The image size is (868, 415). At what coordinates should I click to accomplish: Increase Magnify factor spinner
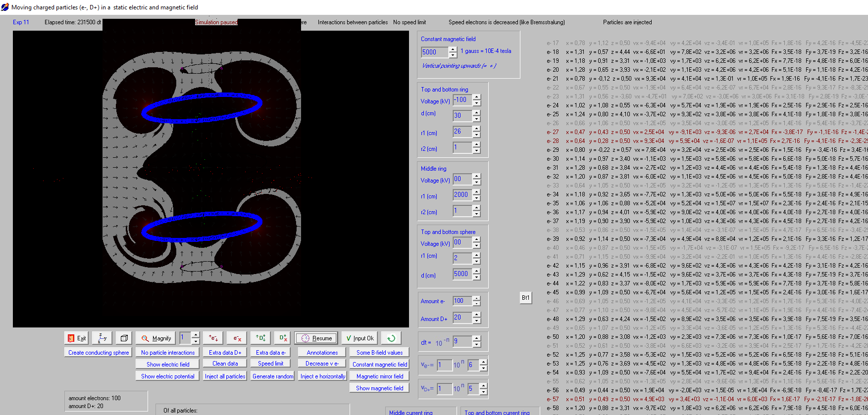[x=195, y=335]
